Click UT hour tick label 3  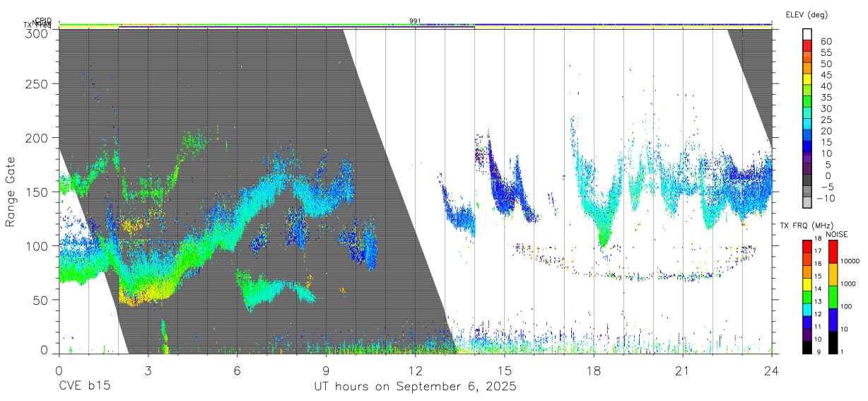(x=148, y=371)
